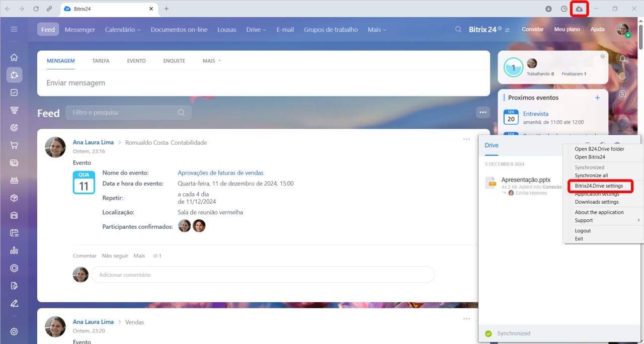
Task: Click the Convidar button
Action: coord(533,29)
